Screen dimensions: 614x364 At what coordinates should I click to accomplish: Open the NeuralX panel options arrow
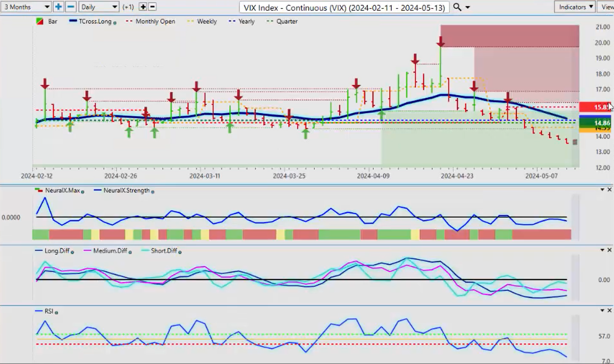click(x=602, y=190)
